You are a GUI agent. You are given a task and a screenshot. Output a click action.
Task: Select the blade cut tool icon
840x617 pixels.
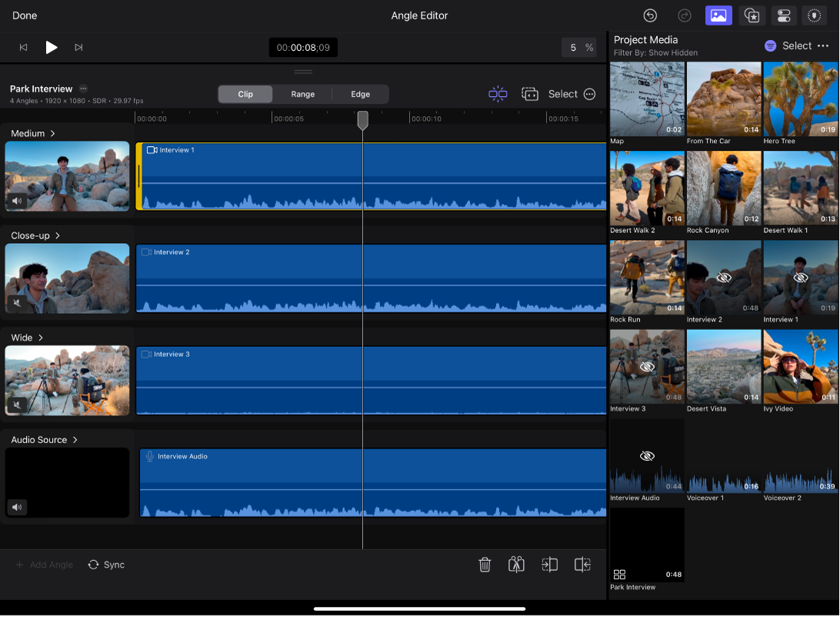(x=516, y=565)
